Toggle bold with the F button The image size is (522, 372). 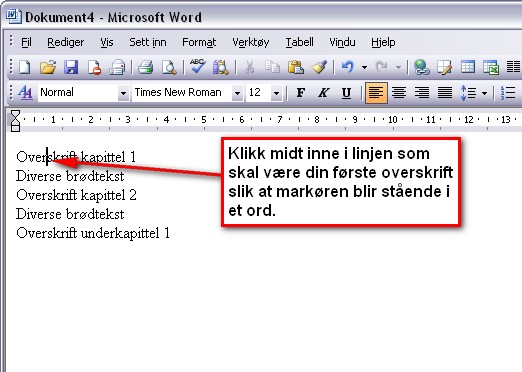click(x=301, y=92)
